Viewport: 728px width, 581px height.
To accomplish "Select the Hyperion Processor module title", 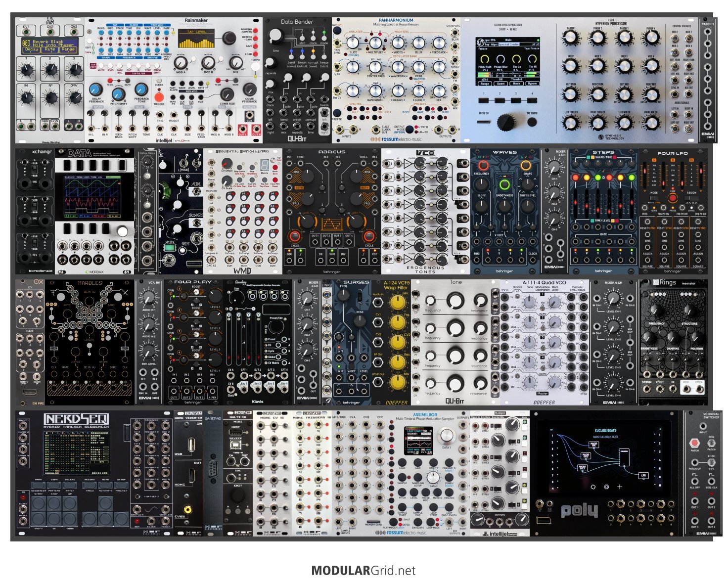I will (611, 23).
